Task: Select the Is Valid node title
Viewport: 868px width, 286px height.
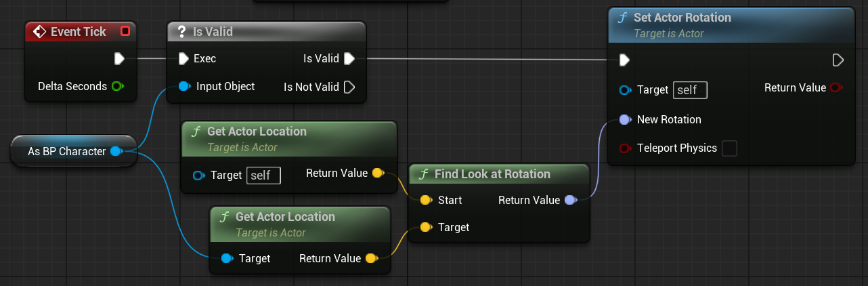Action: pyautogui.click(x=213, y=31)
